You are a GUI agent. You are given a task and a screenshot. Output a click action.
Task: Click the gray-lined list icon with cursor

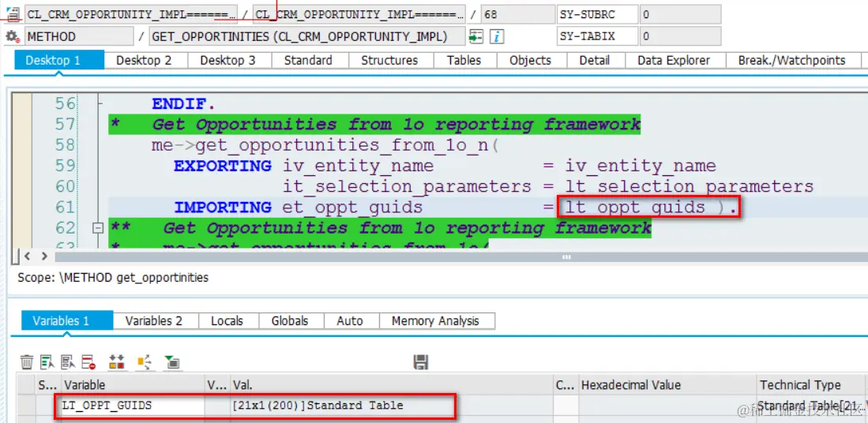tap(68, 362)
